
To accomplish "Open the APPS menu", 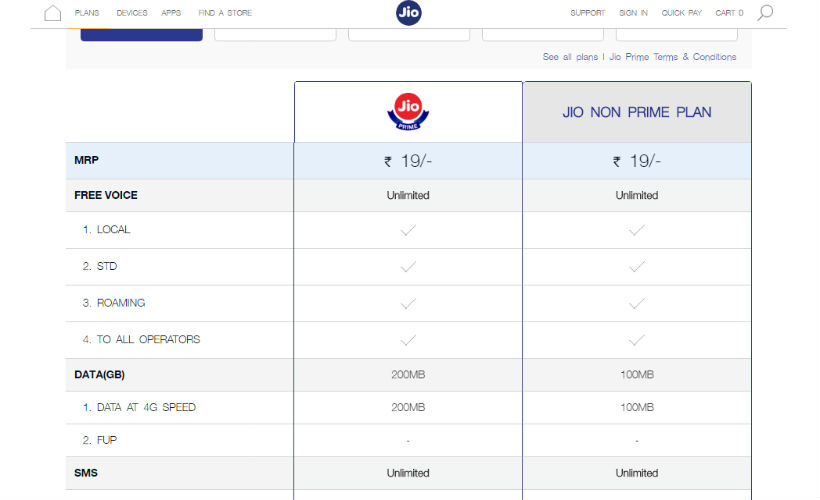I will pos(171,13).
